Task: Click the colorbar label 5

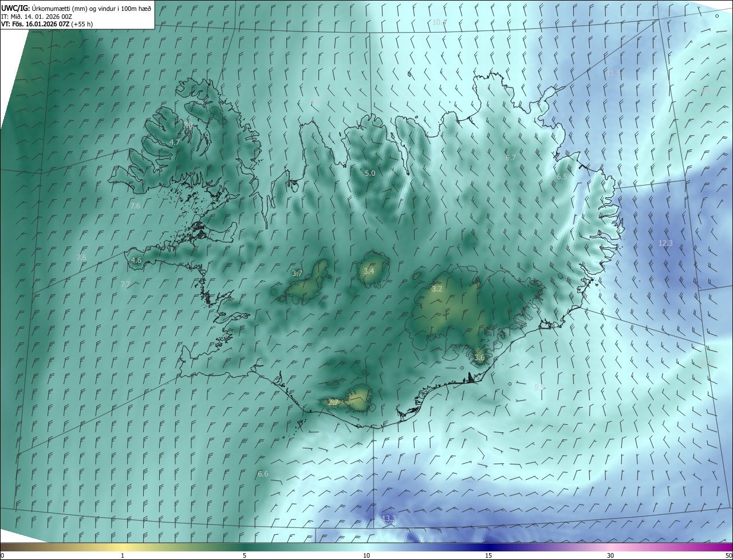Action: click(x=245, y=555)
